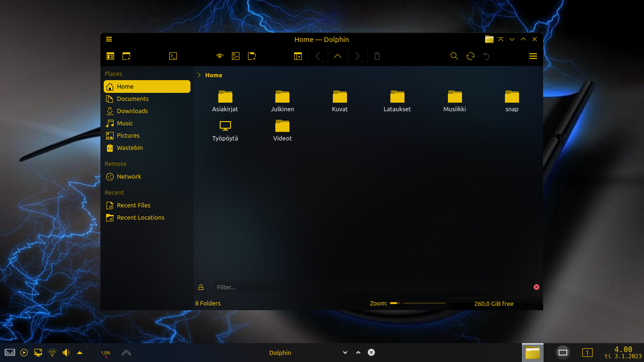Open the volume speaker tray icon
Screen dimensions: 644x362
click(66, 353)
